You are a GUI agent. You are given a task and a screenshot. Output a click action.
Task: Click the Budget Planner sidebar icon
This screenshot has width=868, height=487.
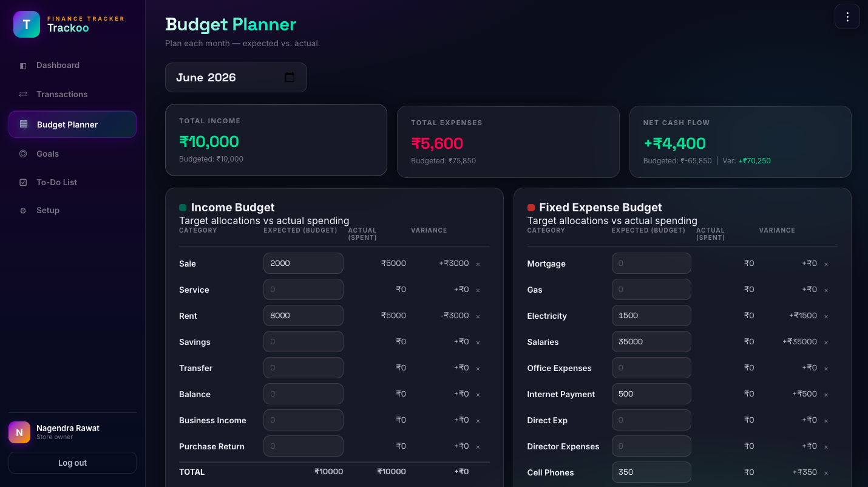pos(24,124)
